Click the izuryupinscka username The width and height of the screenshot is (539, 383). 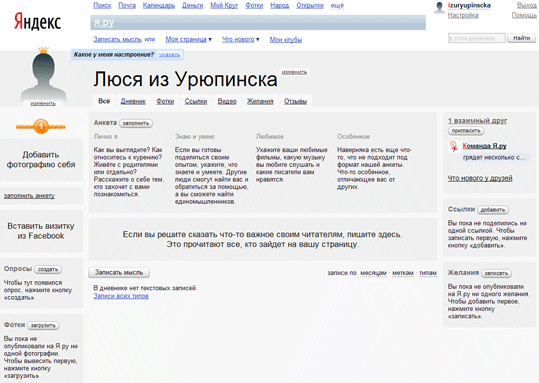point(469,5)
